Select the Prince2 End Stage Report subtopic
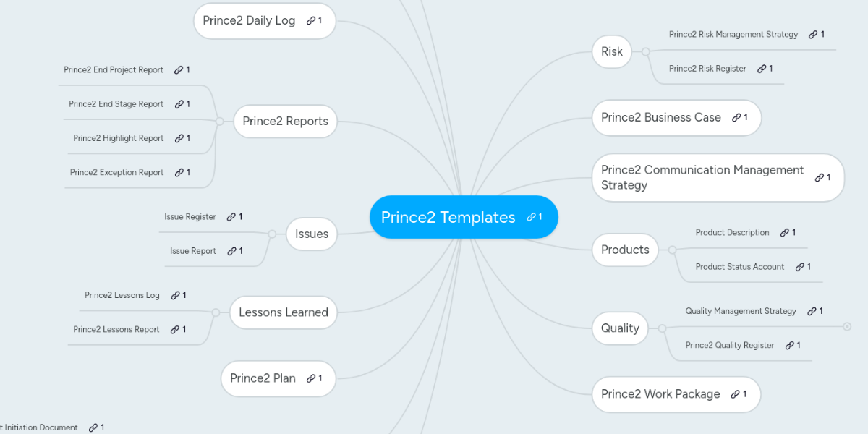The image size is (868, 434). click(x=116, y=104)
